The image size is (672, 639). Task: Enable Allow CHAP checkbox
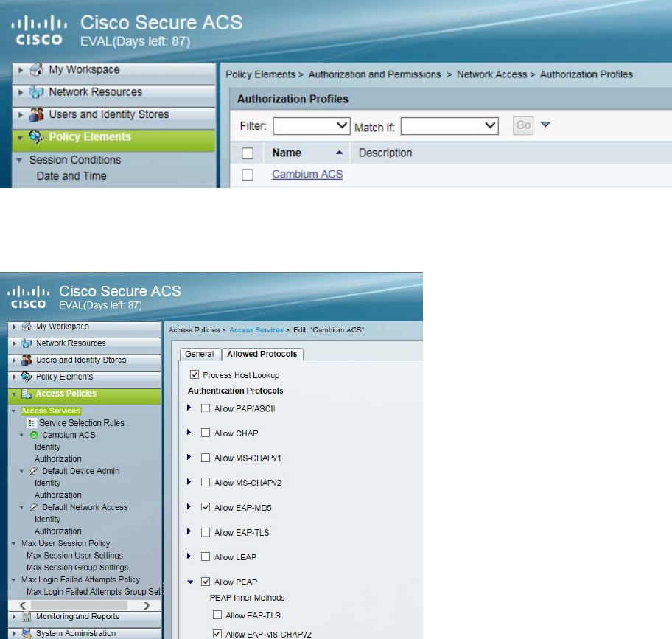coord(206,433)
